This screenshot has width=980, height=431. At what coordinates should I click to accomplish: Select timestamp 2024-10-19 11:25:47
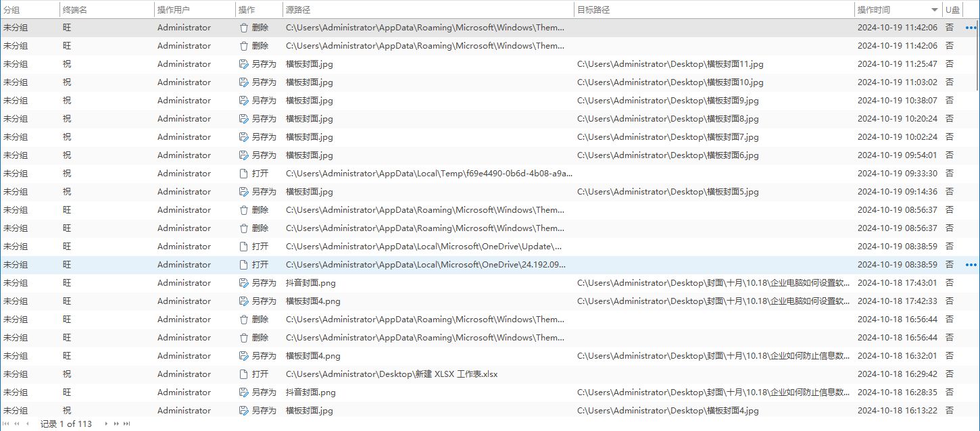click(x=897, y=64)
